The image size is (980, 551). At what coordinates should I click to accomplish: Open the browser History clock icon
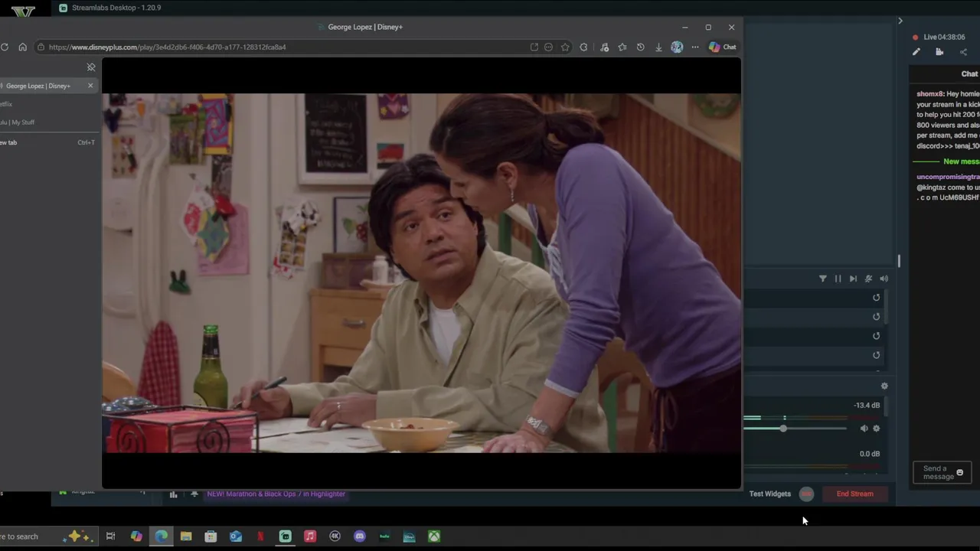[640, 47]
